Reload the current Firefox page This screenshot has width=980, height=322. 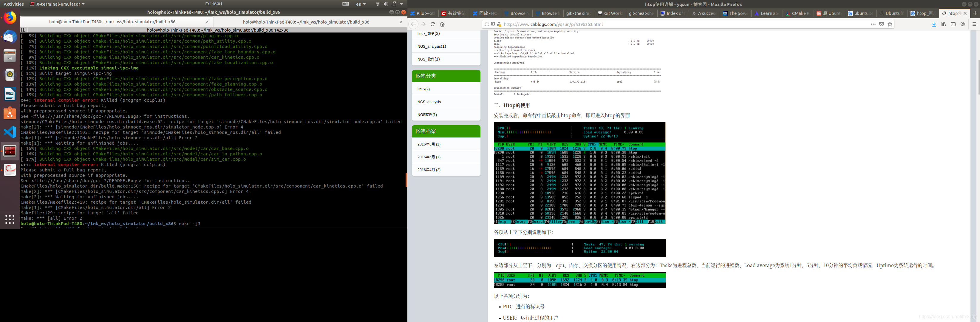(432, 24)
